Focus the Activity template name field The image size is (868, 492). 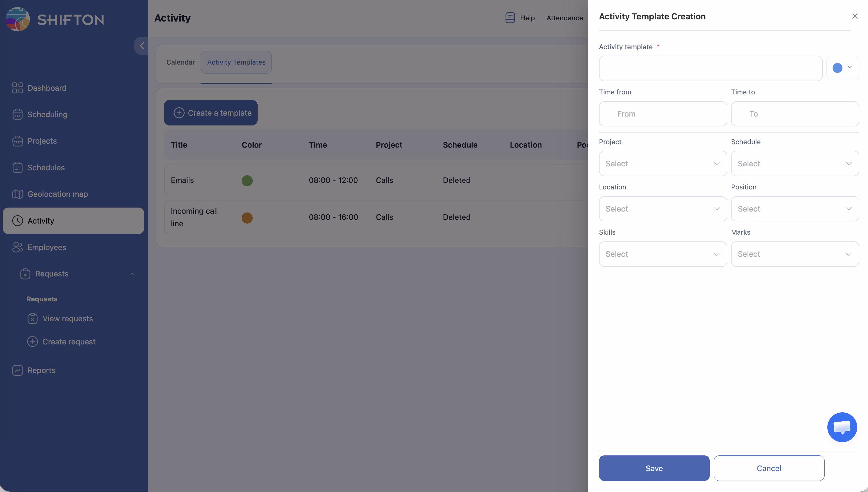point(710,68)
